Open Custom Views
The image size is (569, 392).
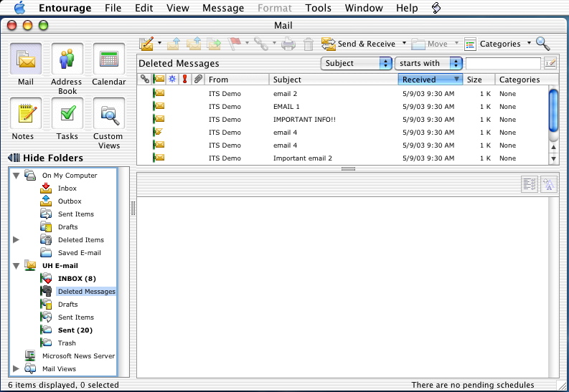coord(109,113)
